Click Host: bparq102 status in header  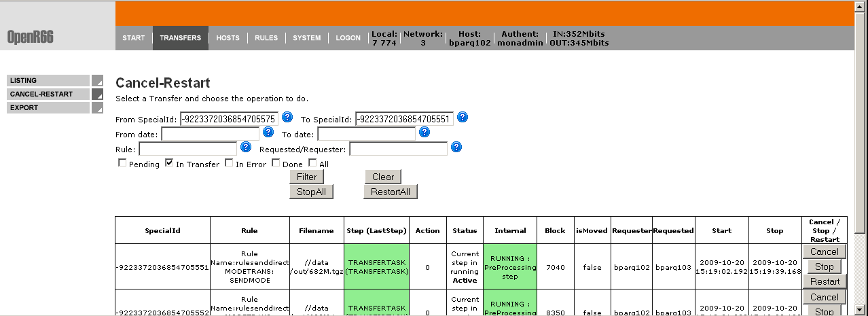(470, 38)
